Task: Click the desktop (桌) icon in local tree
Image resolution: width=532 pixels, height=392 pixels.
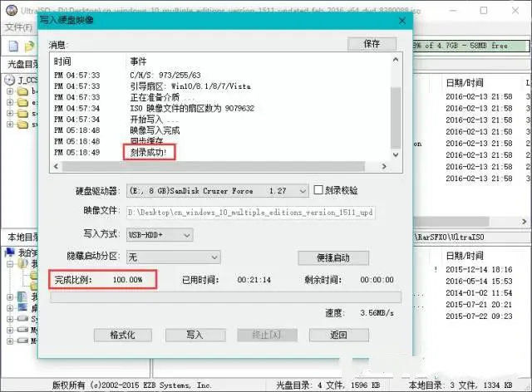Action: pos(22,307)
